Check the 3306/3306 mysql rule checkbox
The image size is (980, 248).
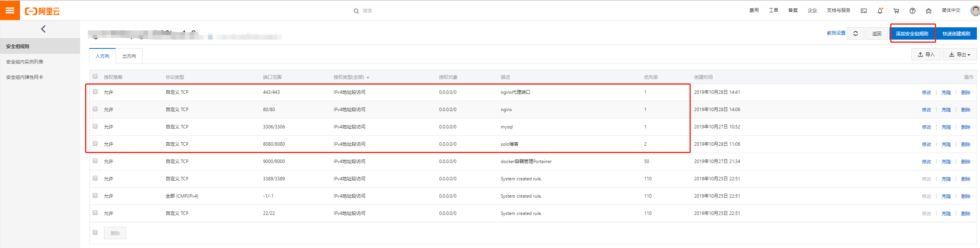[x=95, y=126]
